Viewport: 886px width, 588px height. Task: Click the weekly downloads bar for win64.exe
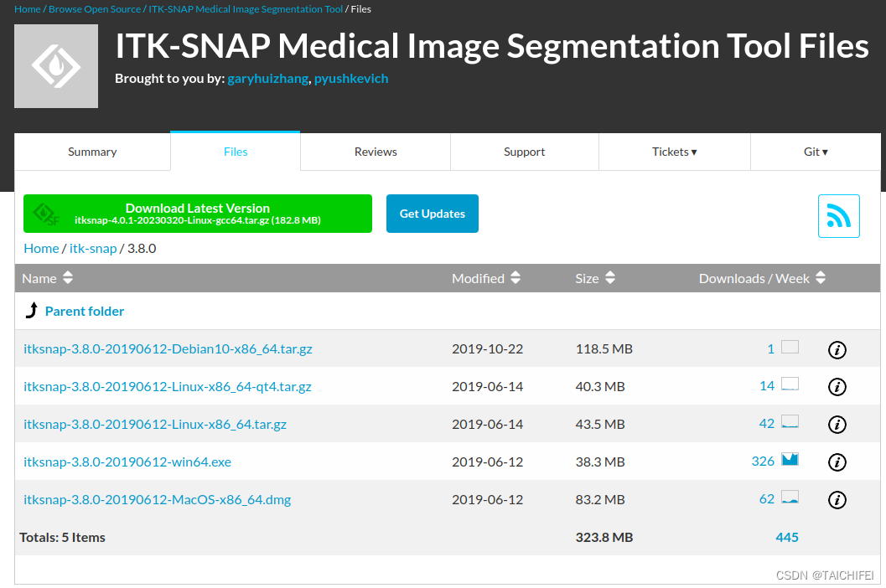[x=789, y=460]
